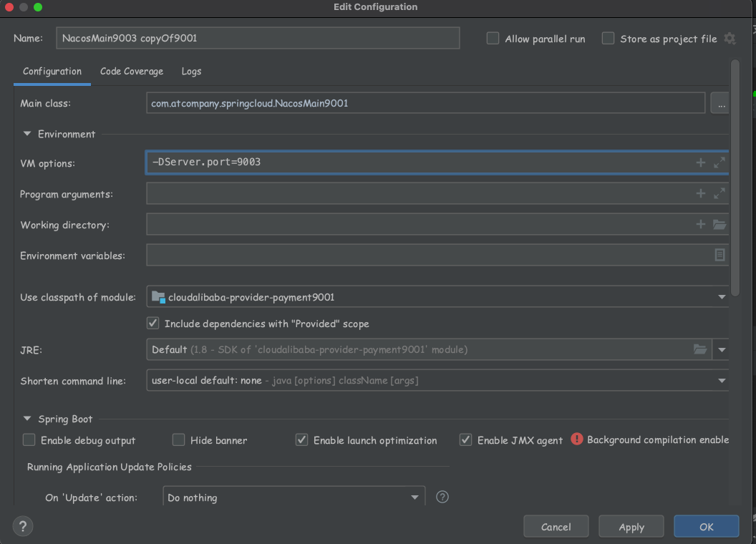Open Shorten command line dropdown
756x544 pixels.
pyautogui.click(x=722, y=381)
